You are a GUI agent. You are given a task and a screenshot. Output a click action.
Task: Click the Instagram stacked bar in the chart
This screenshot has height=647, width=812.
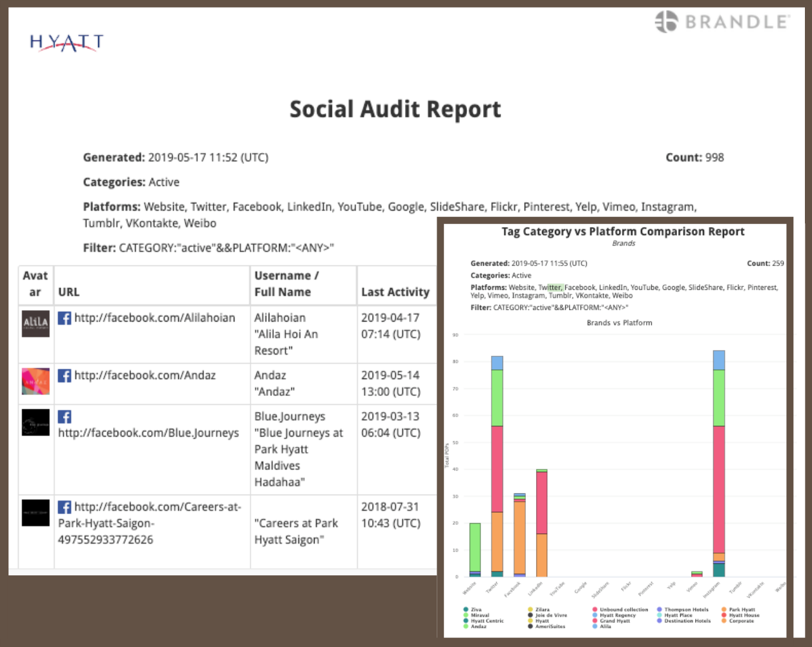[718, 464]
